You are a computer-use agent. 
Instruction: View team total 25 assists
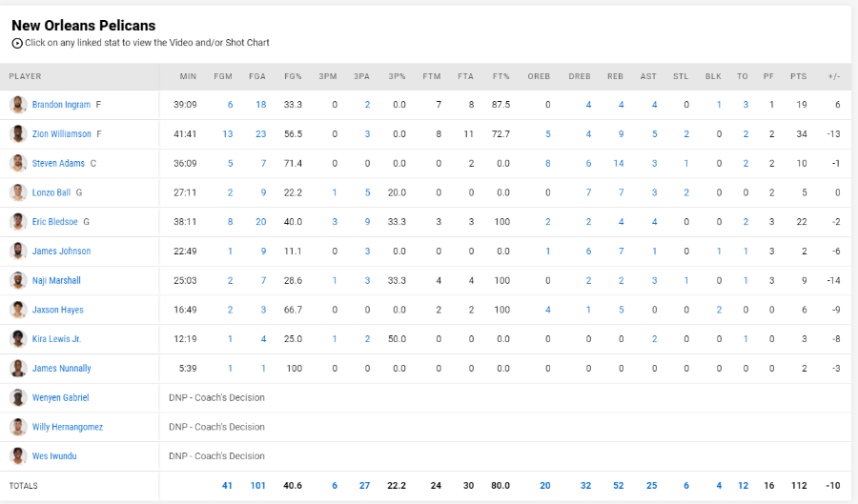click(652, 485)
